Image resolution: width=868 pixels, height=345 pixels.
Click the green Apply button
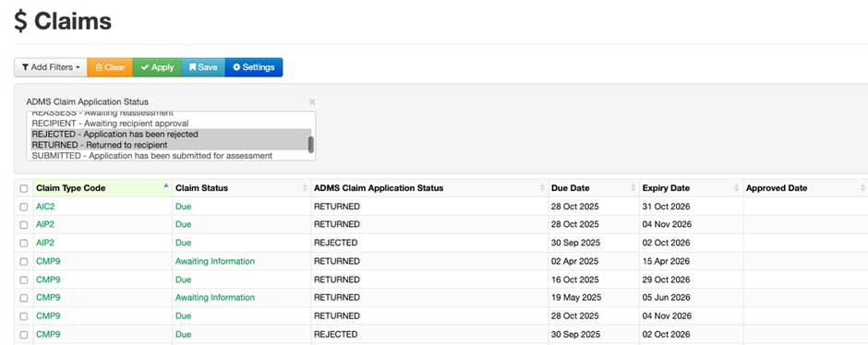[x=157, y=67]
